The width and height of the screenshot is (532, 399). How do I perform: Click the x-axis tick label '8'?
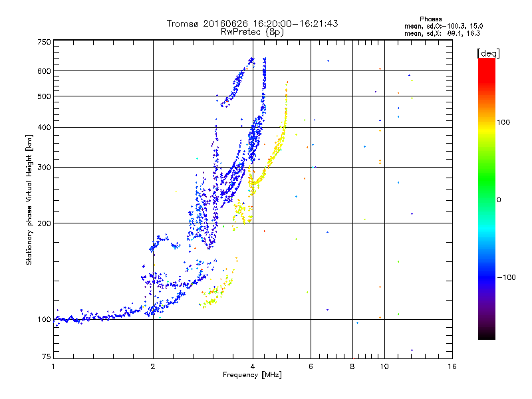coord(352,366)
